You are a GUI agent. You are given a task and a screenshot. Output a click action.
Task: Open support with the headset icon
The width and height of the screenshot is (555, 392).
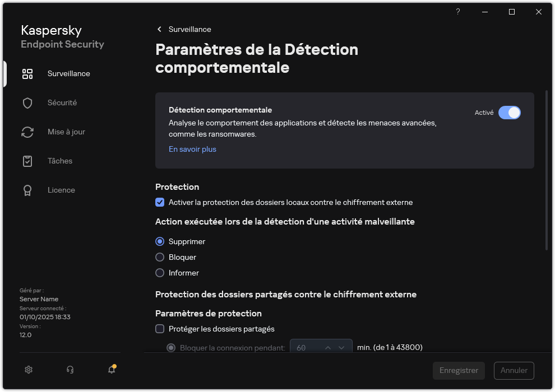pos(69,370)
